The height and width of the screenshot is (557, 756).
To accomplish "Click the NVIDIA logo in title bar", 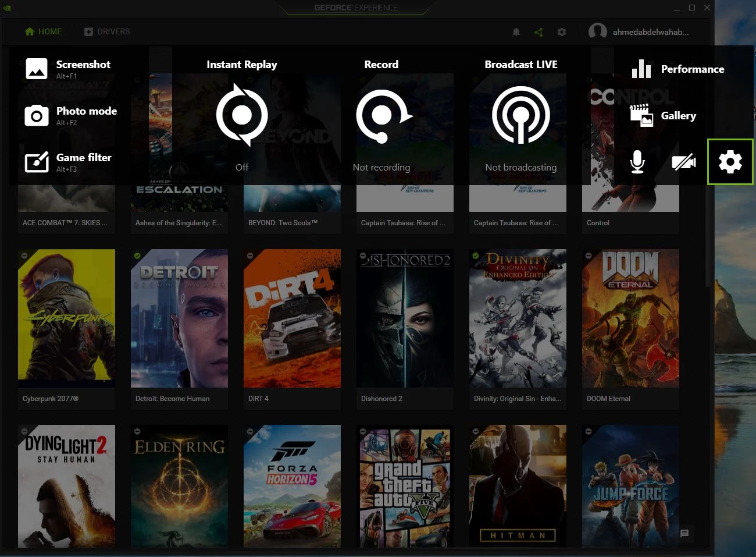I will point(7,8).
